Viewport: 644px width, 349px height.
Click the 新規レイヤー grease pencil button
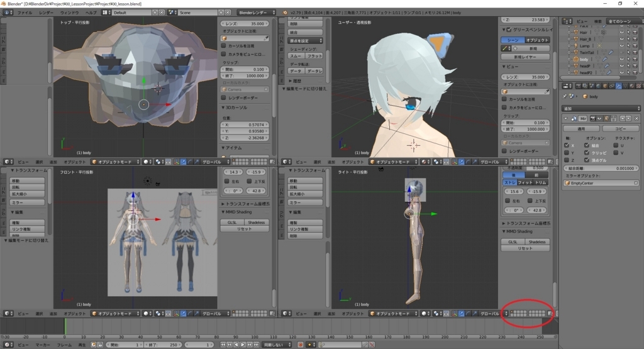(x=525, y=57)
